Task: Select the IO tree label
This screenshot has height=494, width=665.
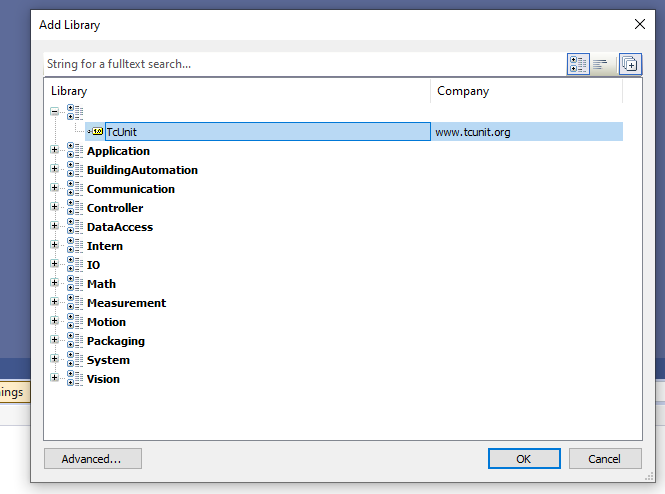Action: point(93,265)
